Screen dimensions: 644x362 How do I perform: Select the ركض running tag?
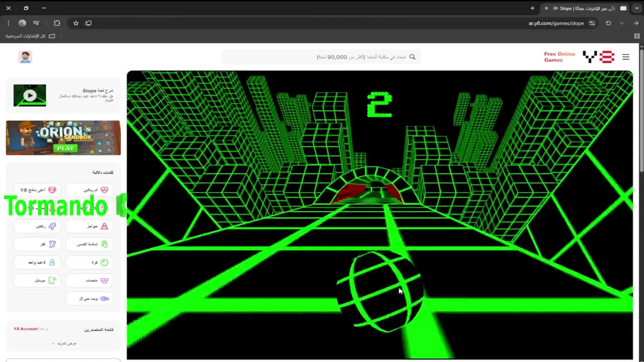[x=38, y=226]
